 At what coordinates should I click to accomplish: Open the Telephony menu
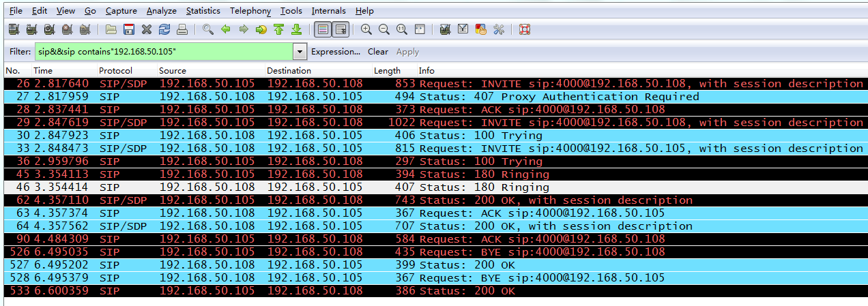point(250,11)
